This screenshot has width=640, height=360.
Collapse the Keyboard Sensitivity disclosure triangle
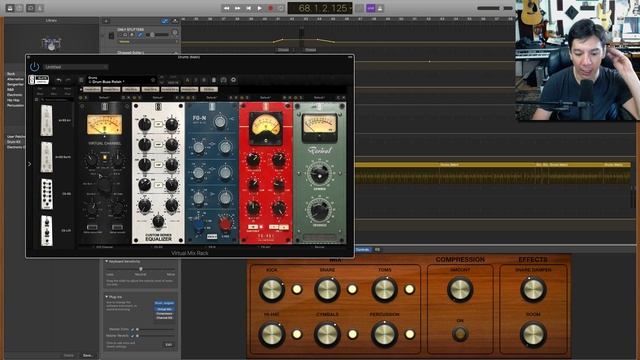coord(107,261)
